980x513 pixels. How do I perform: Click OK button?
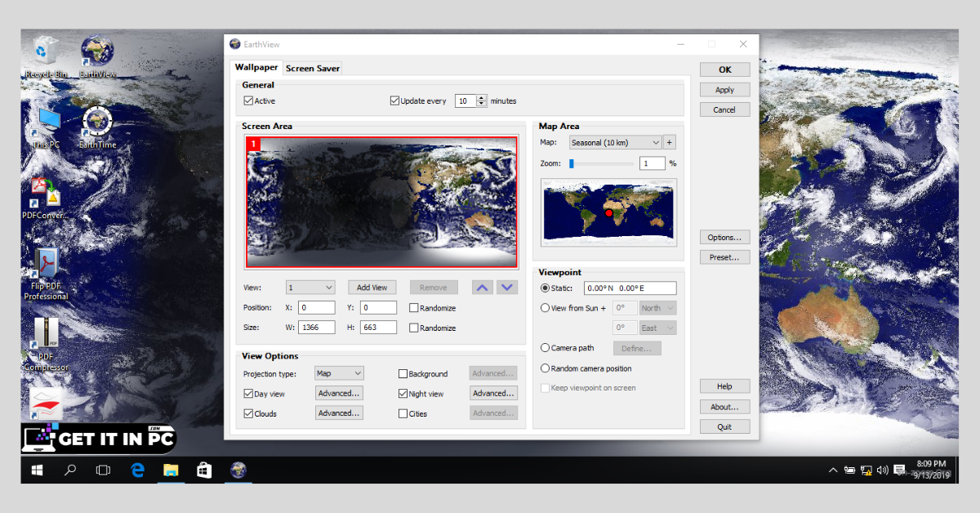[x=724, y=69]
